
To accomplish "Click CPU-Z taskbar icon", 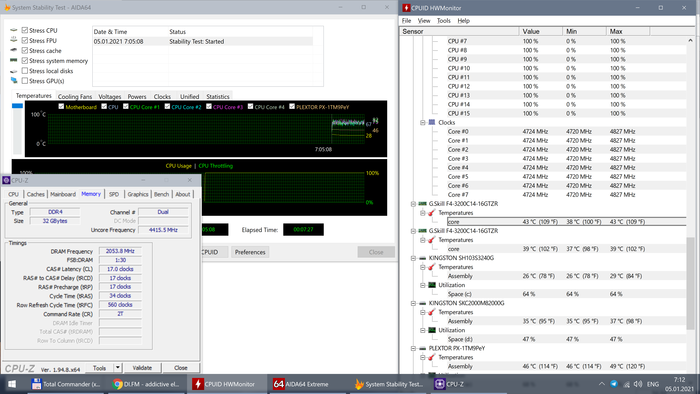I will (x=450, y=384).
